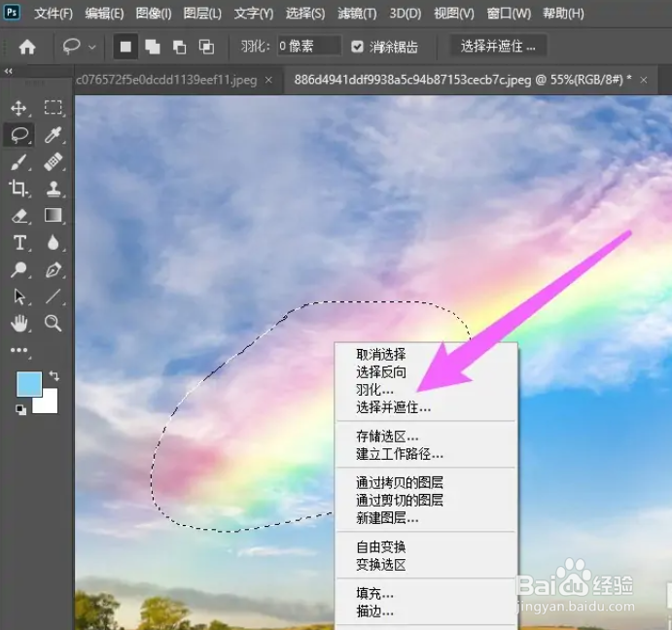Select the Rectangular Marquee tool
Screen dimensions: 672x630
[x=53, y=107]
